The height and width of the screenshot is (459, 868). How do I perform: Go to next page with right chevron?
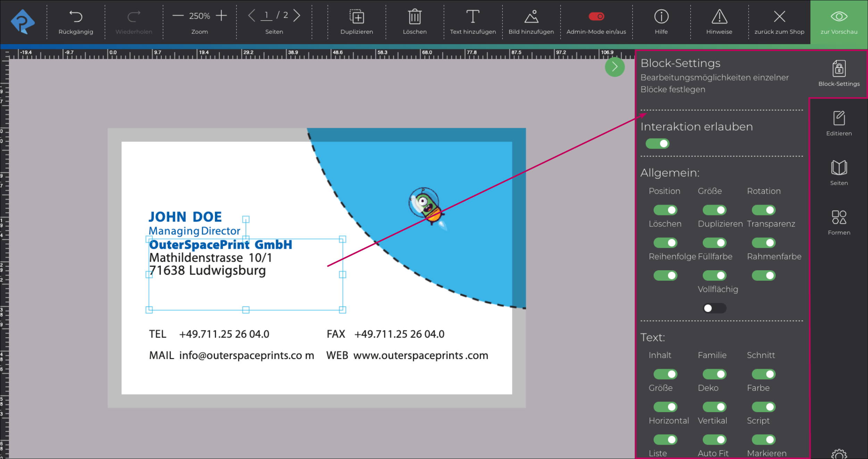tap(297, 16)
